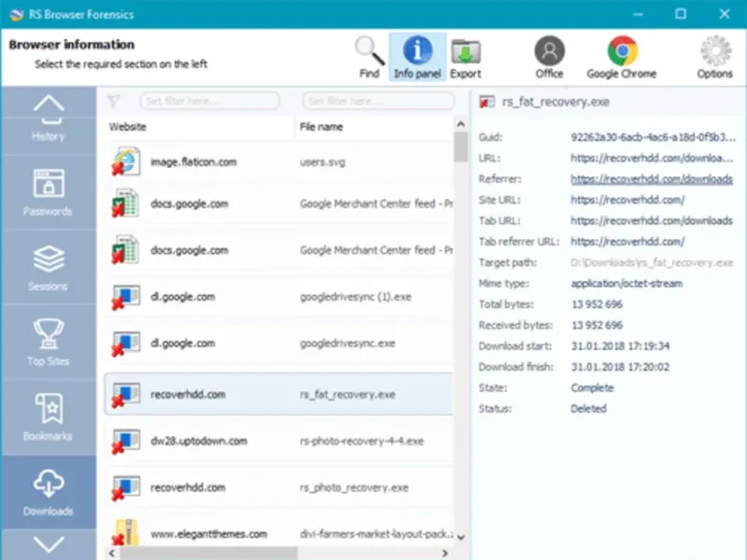Select the Office profile icon

pyautogui.click(x=549, y=57)
